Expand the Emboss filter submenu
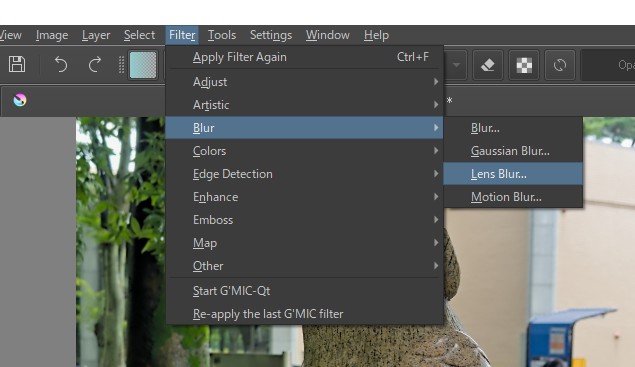 [305, 220]
